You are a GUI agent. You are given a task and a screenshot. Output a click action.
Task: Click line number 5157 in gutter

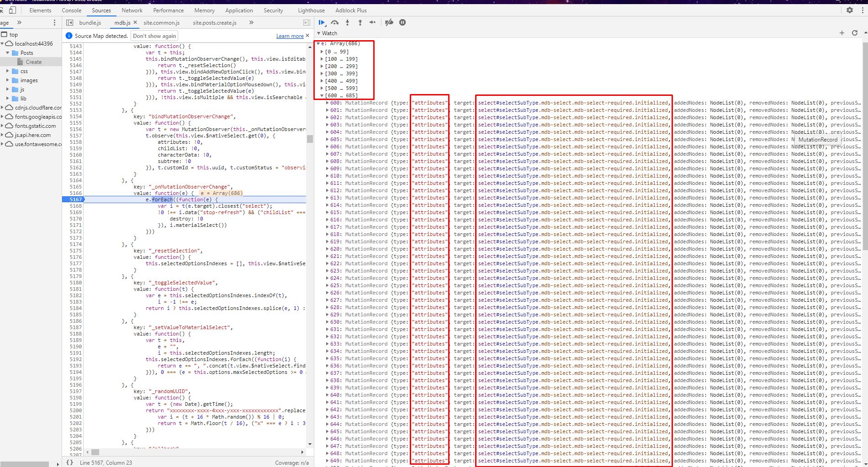coord(75,136)
